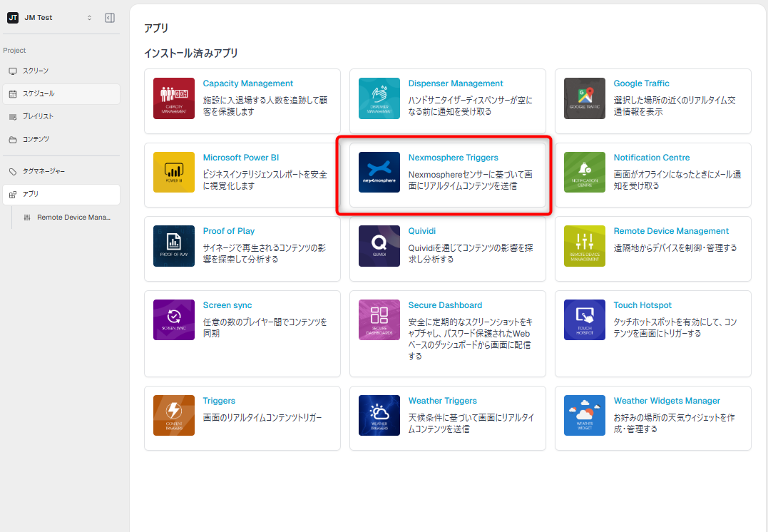Open the Triggers app icon
The height and width of the screenshot is (532, 768).
tap(174, 416)
